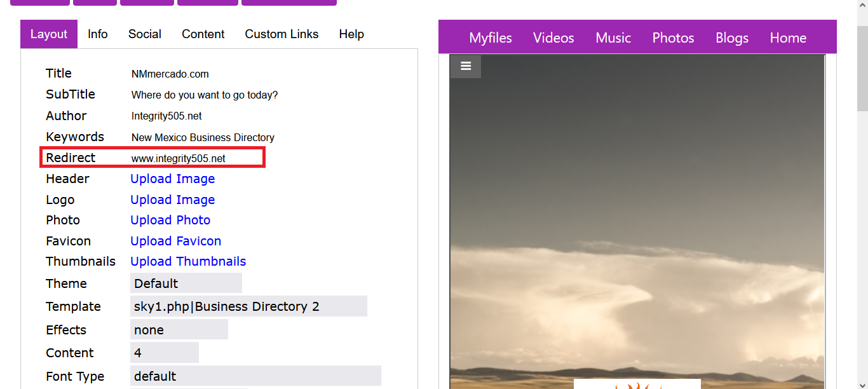Open the Social tab

pyautogui.click(x=145, y=34)
